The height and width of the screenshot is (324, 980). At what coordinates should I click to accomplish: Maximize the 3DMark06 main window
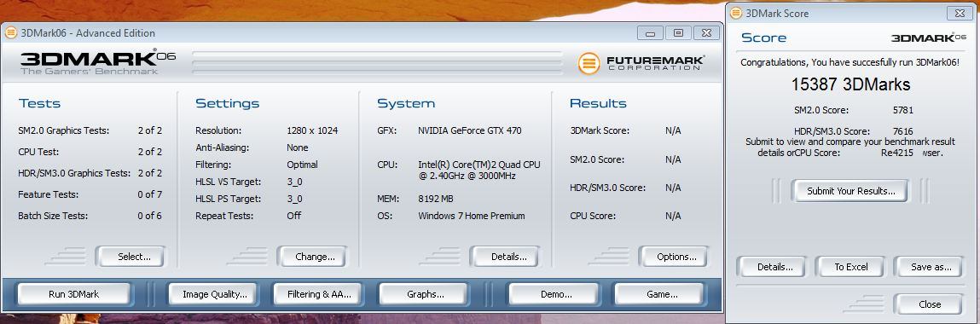click(678, 33)
